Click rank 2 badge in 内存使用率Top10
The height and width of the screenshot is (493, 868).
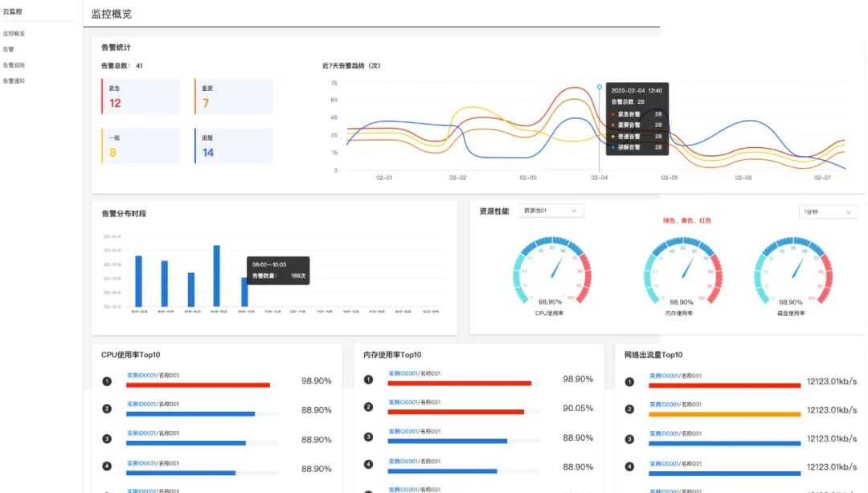[x=368, y=407]
